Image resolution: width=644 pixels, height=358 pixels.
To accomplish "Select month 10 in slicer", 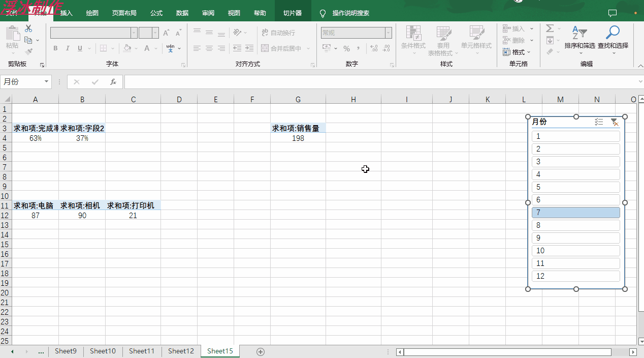I will (x=576, y=251).
